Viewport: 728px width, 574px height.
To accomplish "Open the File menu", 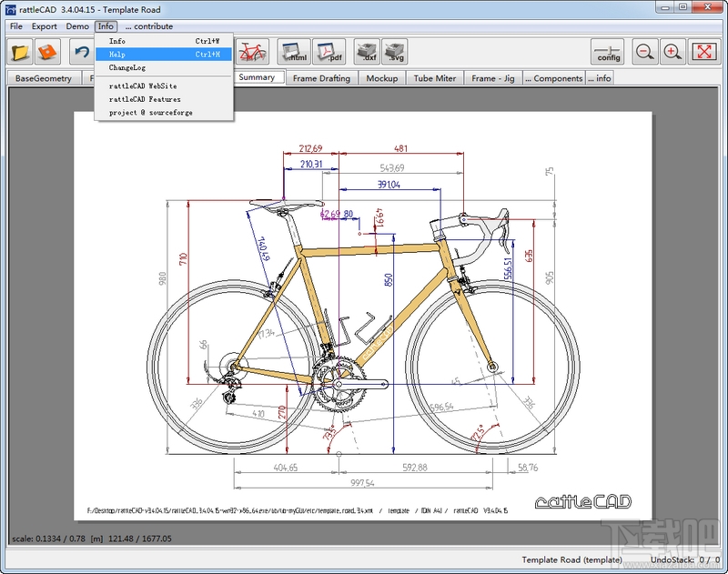I will click(x=16, y=26).
